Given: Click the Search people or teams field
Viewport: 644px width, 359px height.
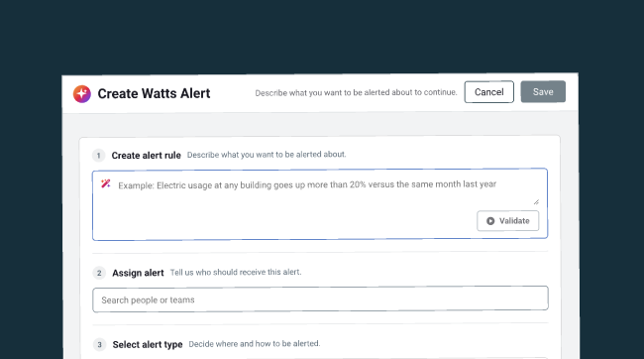Looking at the screenshot, I should pos(320,299).
